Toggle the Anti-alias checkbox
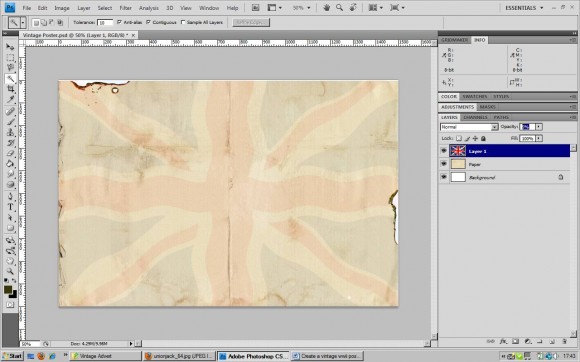This screenshot has height=362, width=580. (x=119, y=22)
